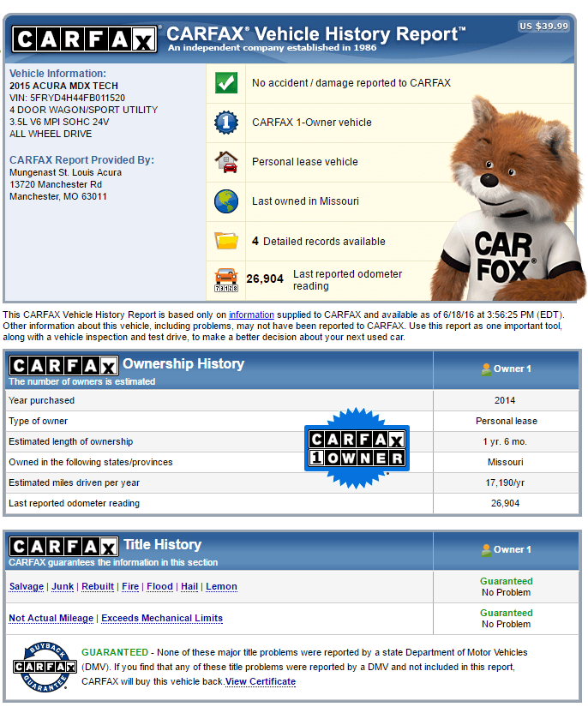This screenshot has width=588, height=707.
Task: Open the Fire title link
Action: [x=130, y=586]
